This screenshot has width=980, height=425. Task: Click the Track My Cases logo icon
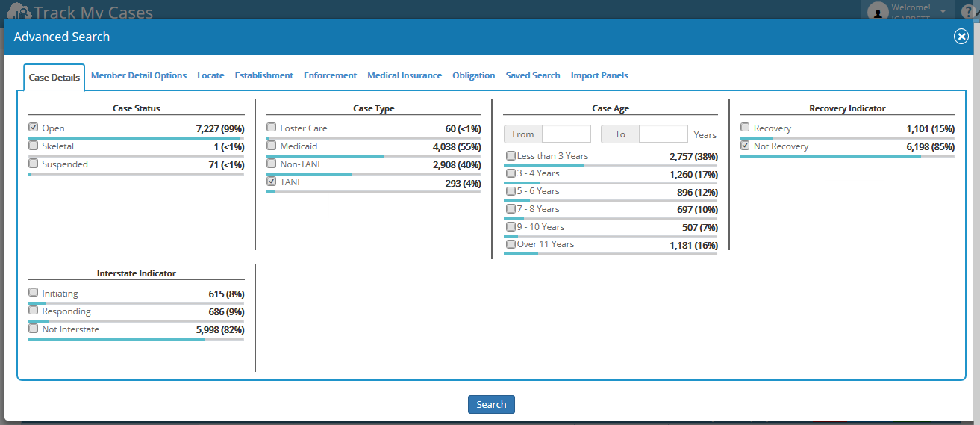[x=18, y=12]
